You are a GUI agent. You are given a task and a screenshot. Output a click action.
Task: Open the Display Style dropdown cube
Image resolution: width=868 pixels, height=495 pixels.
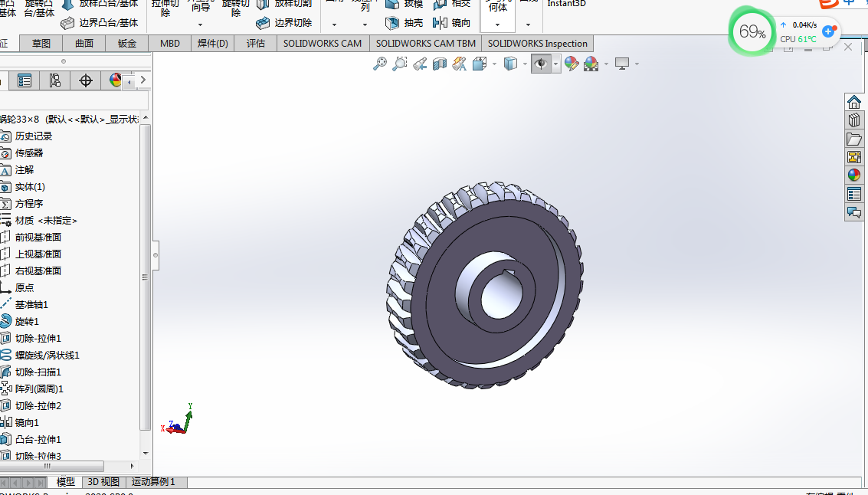pyautogui.click(x=510, y=64)
